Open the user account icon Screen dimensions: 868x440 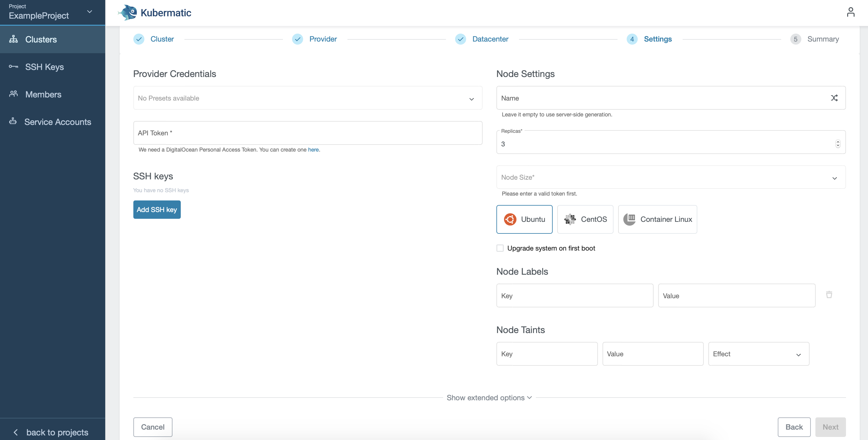coord(851,12)
